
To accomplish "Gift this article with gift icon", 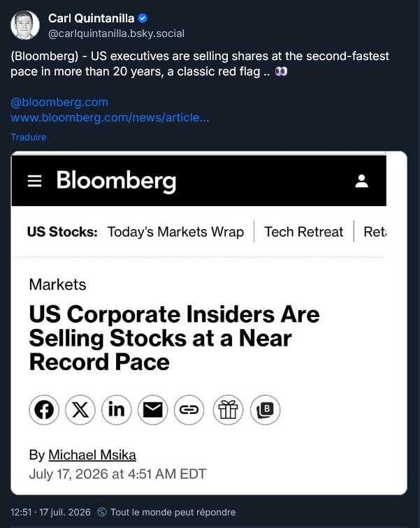I will (x=228, y=410).
